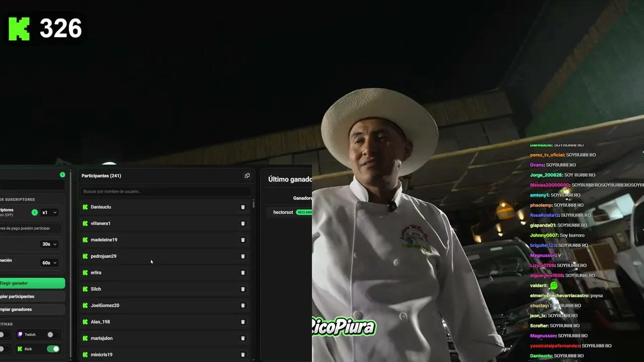Screen dimensions: 644x362
Task: Click the green claim badge beside hectorsot
Action: click(x=304, y=212)
